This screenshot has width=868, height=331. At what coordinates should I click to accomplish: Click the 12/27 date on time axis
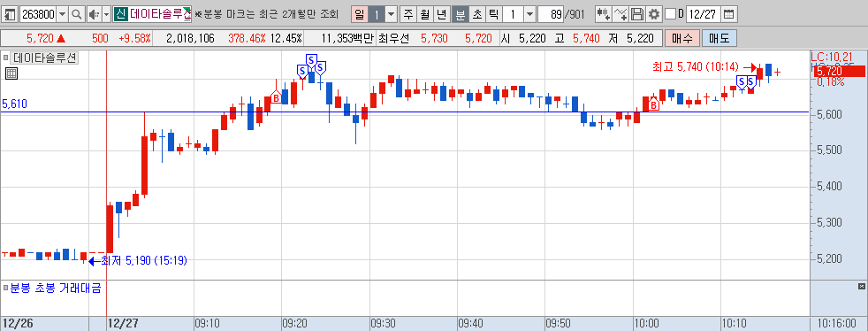click(x=122, y=323)
